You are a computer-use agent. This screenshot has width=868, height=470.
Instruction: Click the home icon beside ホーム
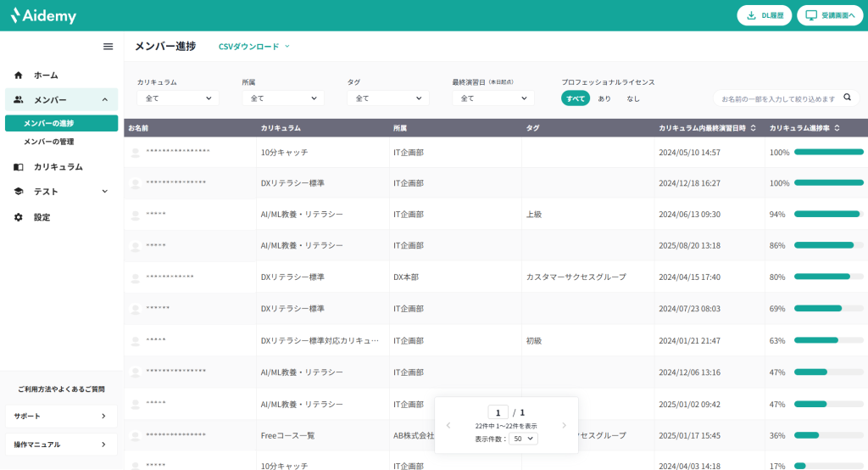tap(19, 75)
